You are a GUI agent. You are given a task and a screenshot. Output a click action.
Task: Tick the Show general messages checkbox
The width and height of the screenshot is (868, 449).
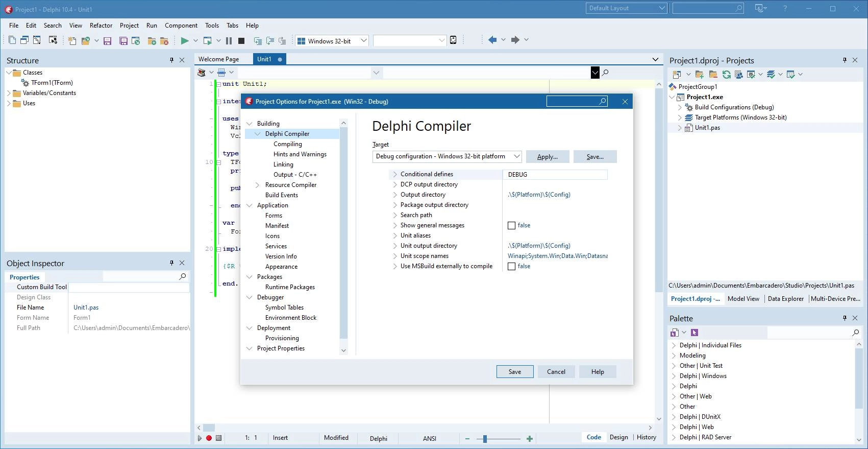pyautogui.click(x=512, y=225)
